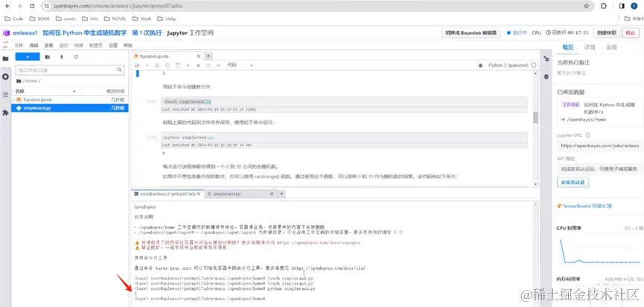The width and height of the screenshot is (644, 307).
Task: Open the TensorBoard 可视化 link
Action: point(584,206)
